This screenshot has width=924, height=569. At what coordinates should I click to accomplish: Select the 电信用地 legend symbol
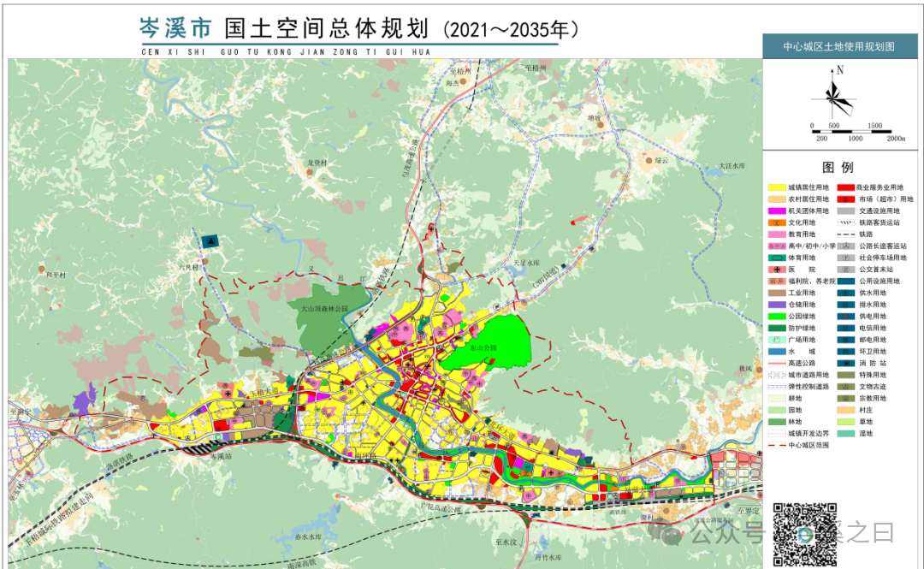846,328
